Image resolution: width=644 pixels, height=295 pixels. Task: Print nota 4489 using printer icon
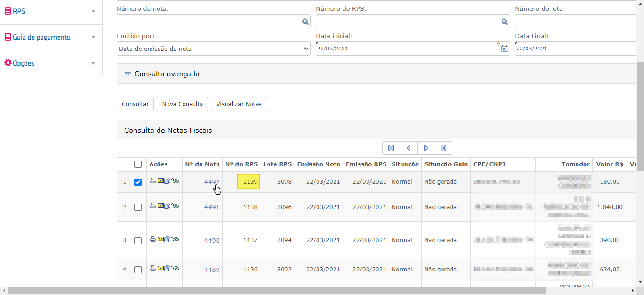(x=152, y=268)
